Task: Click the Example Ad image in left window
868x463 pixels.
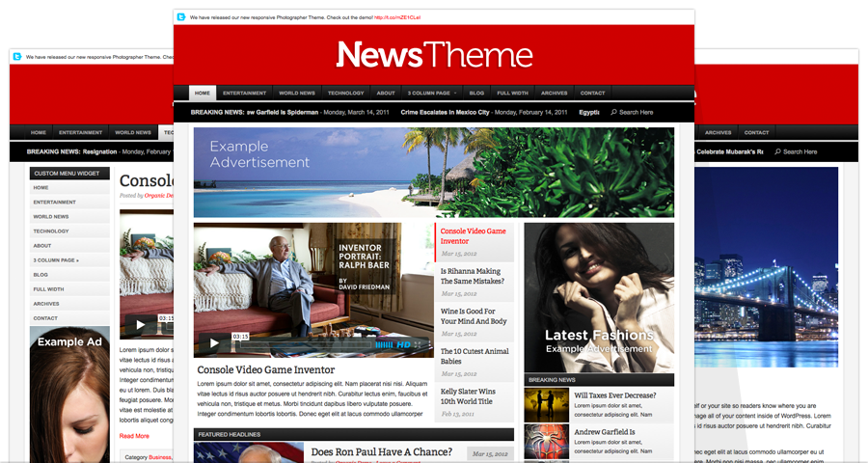Action: [69, 394]
